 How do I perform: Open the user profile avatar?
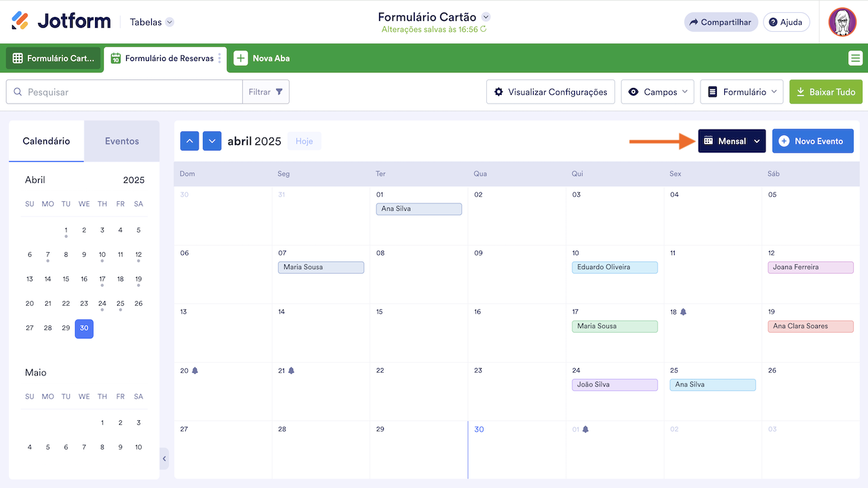[842, 22]
